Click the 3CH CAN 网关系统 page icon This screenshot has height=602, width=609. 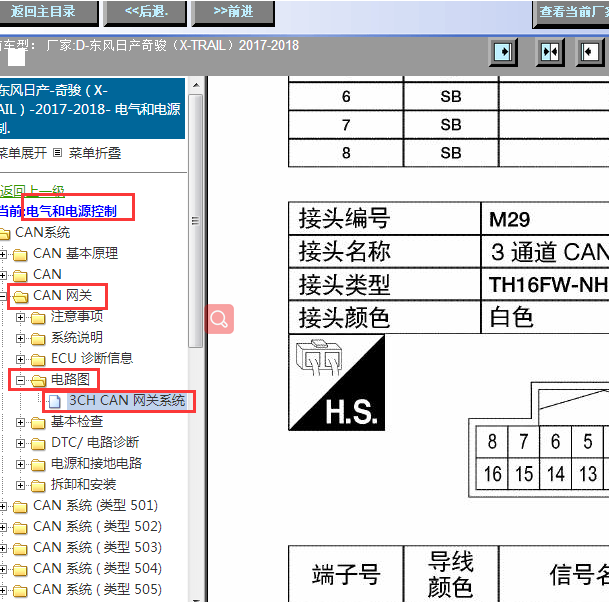[x=55, y=402]
